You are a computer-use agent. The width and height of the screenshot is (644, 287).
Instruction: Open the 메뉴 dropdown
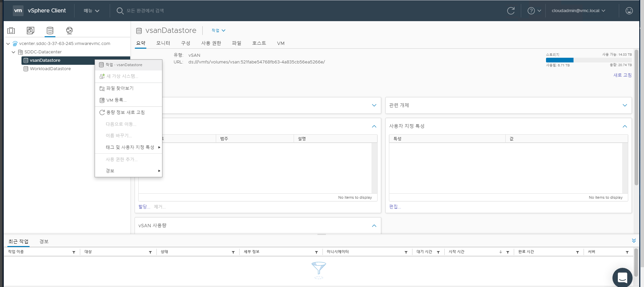pos(92,11)
